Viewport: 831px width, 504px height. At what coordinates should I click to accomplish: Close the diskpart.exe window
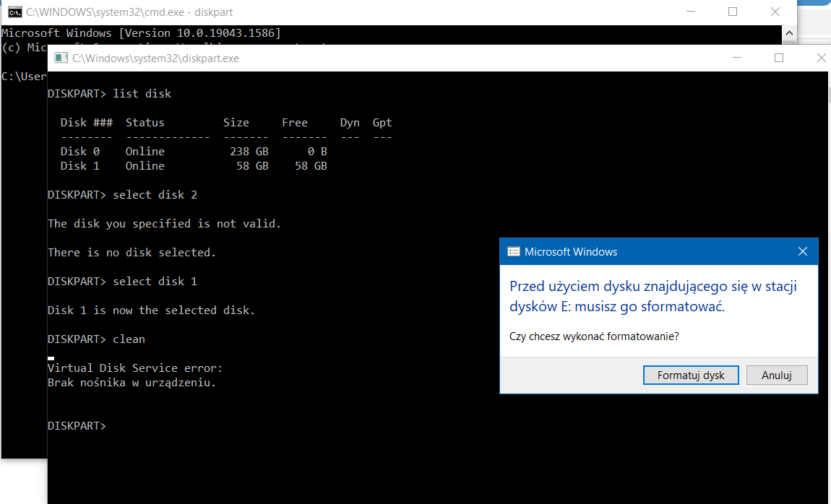(820, 58)
